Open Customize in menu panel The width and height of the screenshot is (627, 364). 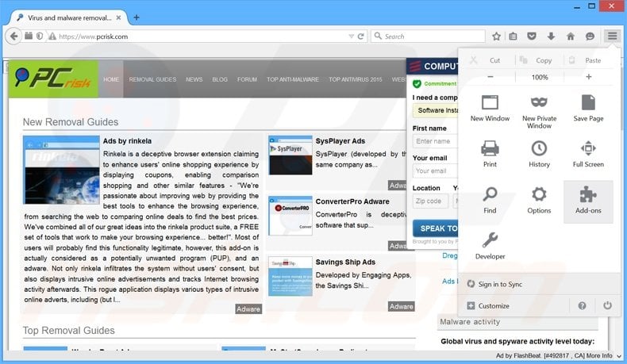tap(489, 305)
